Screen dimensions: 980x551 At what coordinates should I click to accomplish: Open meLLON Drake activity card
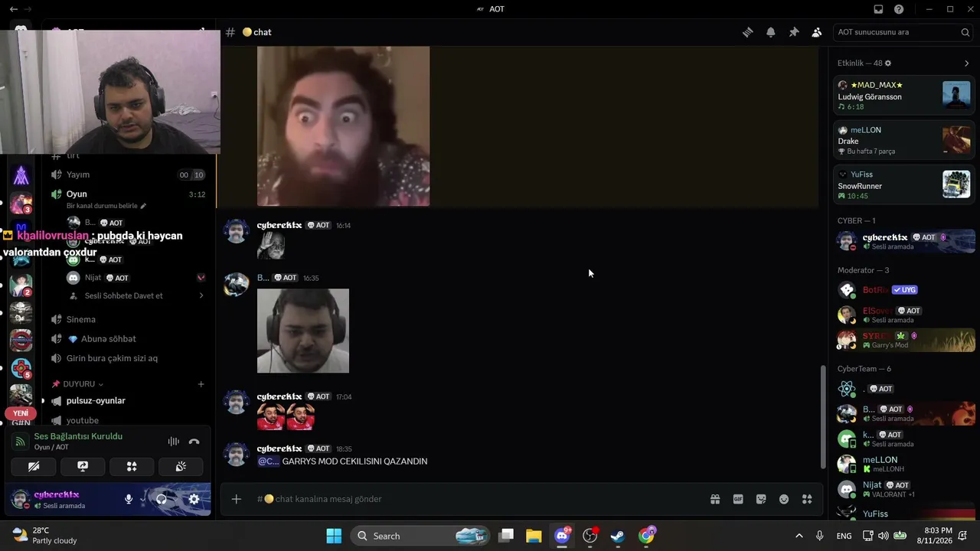(904, 140)
